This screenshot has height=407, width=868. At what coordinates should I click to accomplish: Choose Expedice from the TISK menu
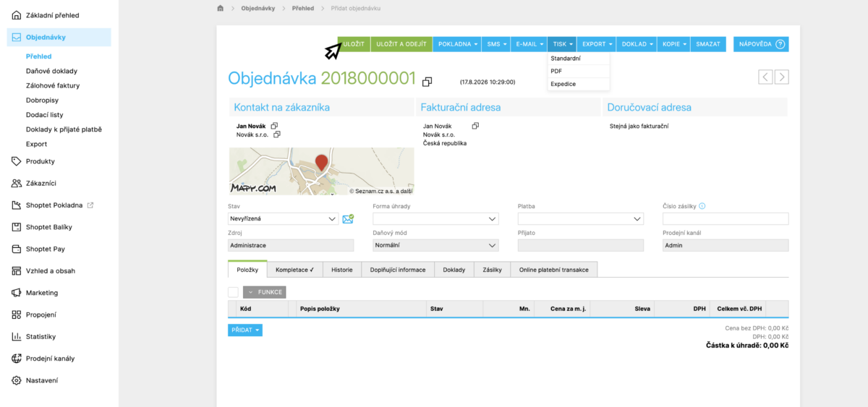point(579,84)
